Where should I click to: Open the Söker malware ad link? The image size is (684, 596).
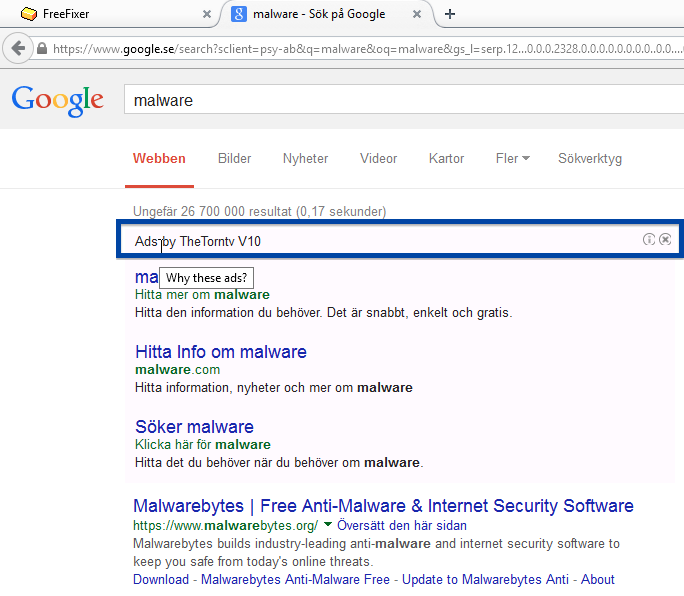194,427
